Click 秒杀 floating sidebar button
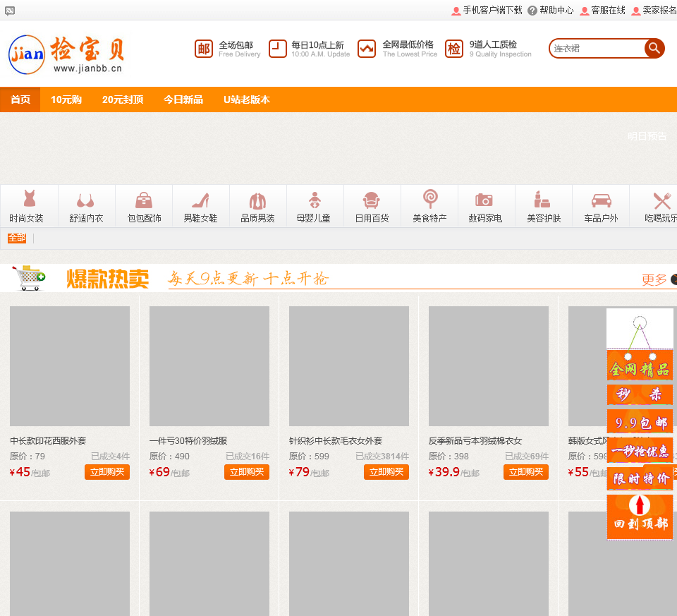Screen dimensions: 677x616 (640, 394)
